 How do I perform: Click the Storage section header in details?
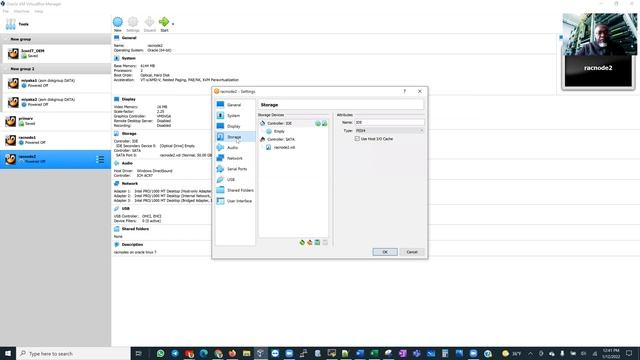click(129, 133)
